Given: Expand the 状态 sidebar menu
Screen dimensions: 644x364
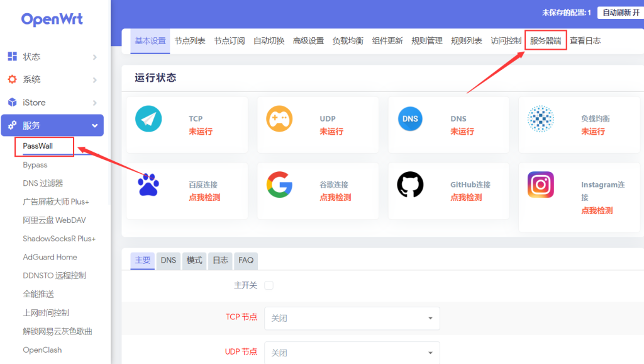Looking at the screenshot, I should click(52, 57).
